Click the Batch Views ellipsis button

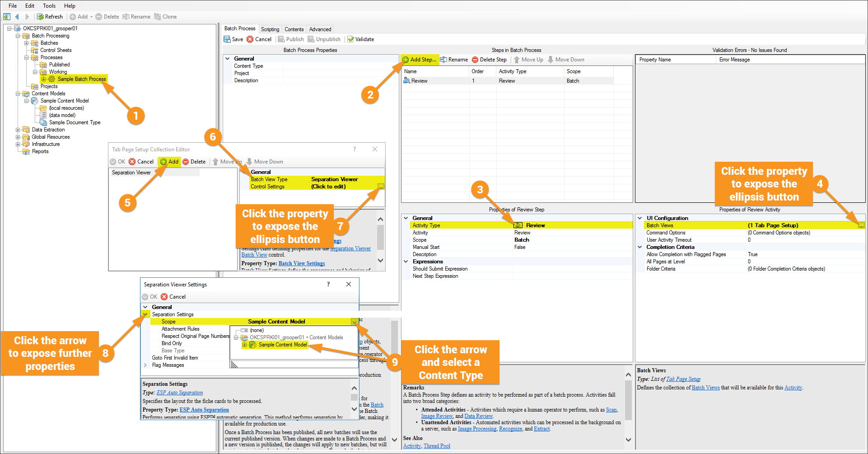(861, 225)
